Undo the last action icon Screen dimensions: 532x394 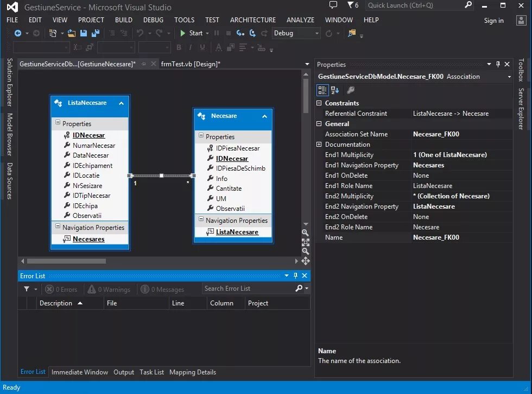tap(140, 33)
